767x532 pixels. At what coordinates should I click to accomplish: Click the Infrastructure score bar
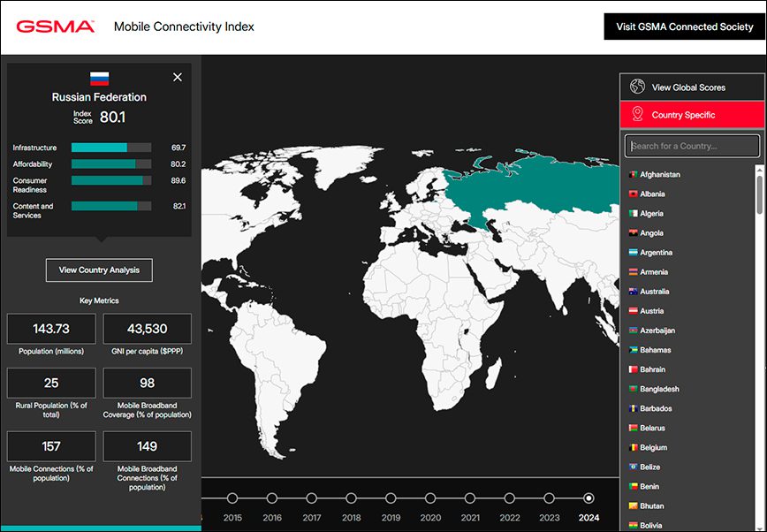111,148
